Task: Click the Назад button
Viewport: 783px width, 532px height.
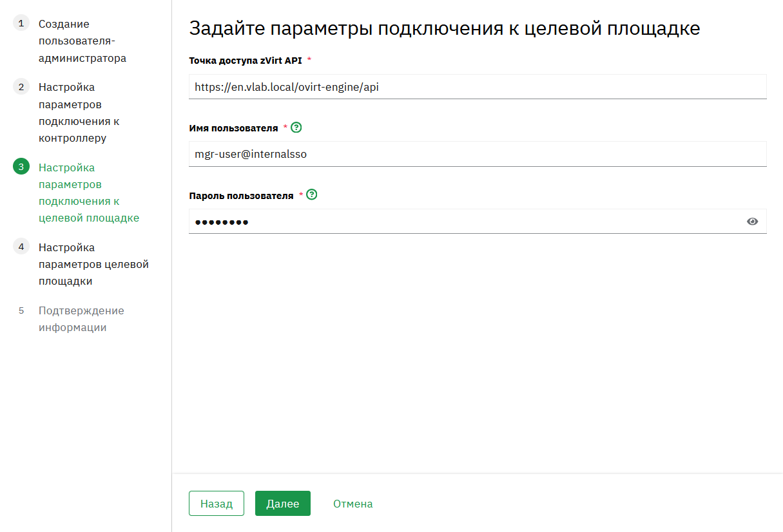Action: click(x=217, y=504)
